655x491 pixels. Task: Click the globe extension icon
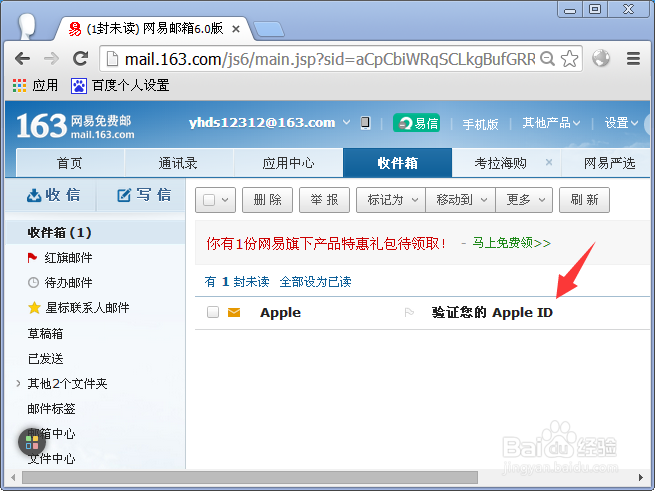pos(601,59)
